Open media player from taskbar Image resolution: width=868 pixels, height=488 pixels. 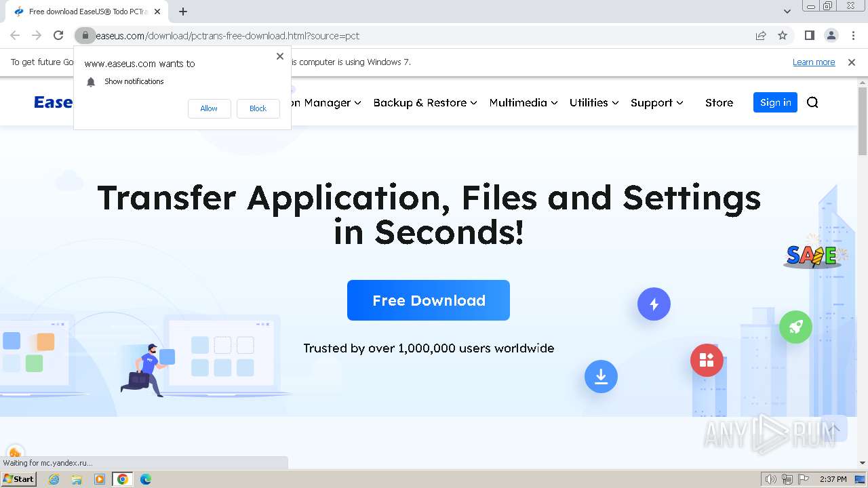coord(100,479)
